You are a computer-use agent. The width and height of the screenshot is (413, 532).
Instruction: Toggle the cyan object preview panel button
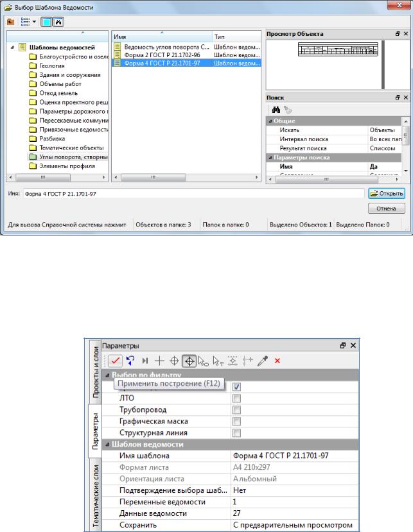(47, 22)
